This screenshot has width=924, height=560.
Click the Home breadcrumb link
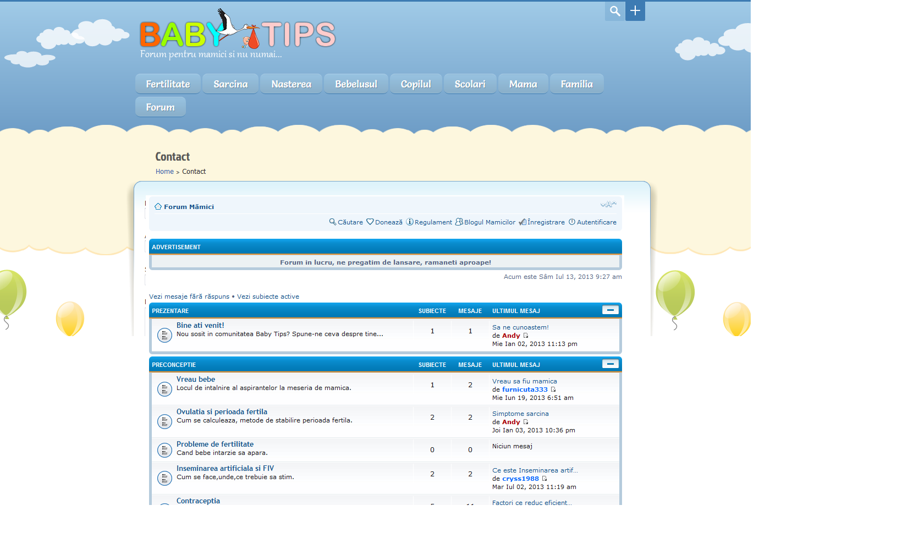click(x=164, y=172)
